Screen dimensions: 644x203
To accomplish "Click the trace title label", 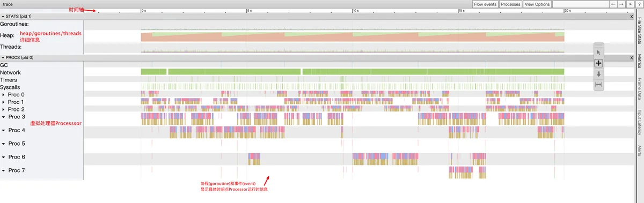I will (8, 4).
